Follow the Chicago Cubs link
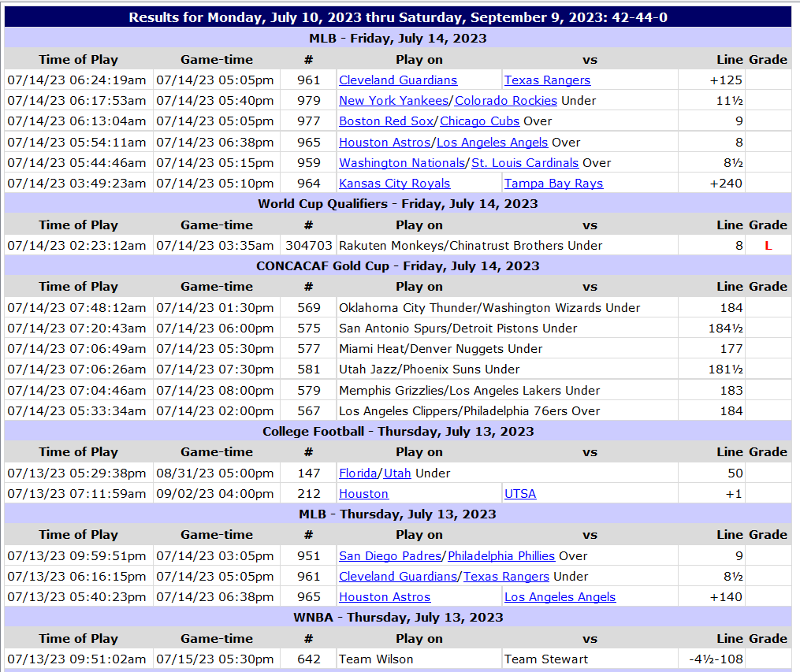 tap(479, 121)
